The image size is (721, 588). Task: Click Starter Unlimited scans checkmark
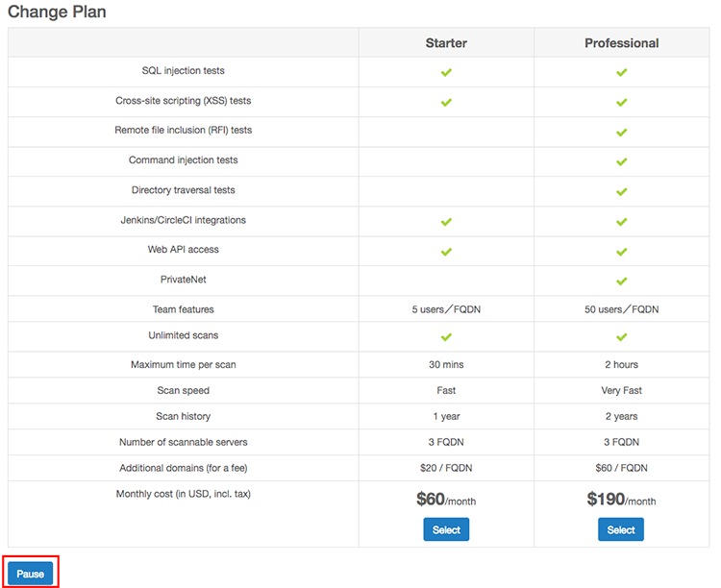point(446,337)
